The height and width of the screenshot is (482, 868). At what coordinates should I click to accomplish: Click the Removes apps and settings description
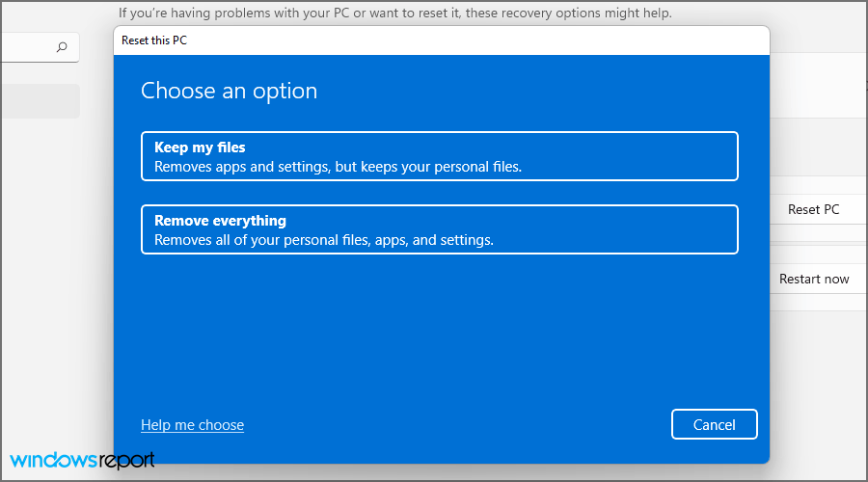tap(338, 167)
